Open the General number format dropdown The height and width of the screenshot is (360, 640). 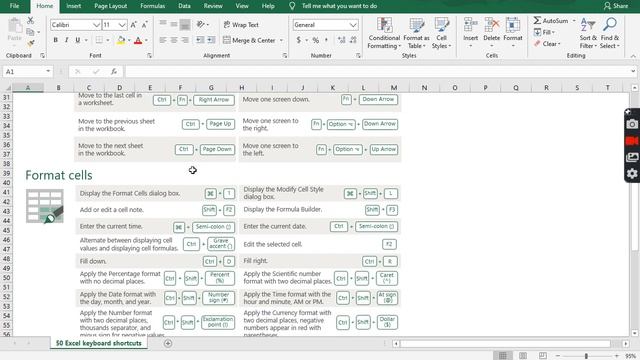pos(353,25)
